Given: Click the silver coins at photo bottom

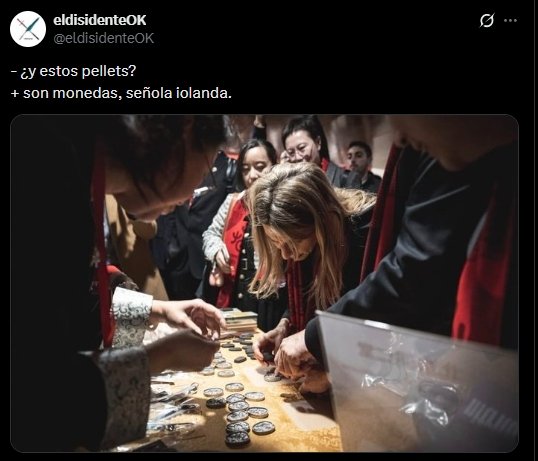Looking at the screenshot, I should click(x=240, y=415).
